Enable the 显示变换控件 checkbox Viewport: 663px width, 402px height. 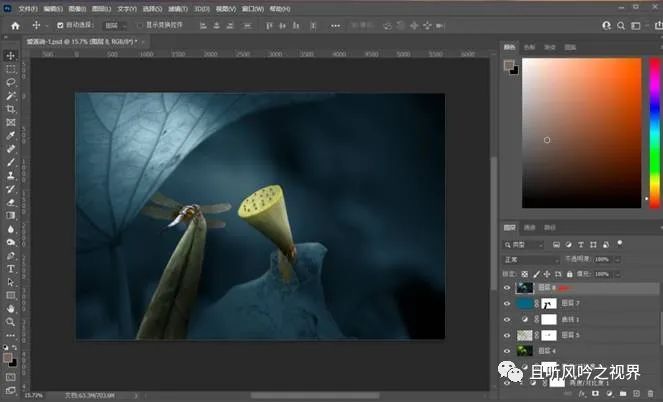(139, 25)
